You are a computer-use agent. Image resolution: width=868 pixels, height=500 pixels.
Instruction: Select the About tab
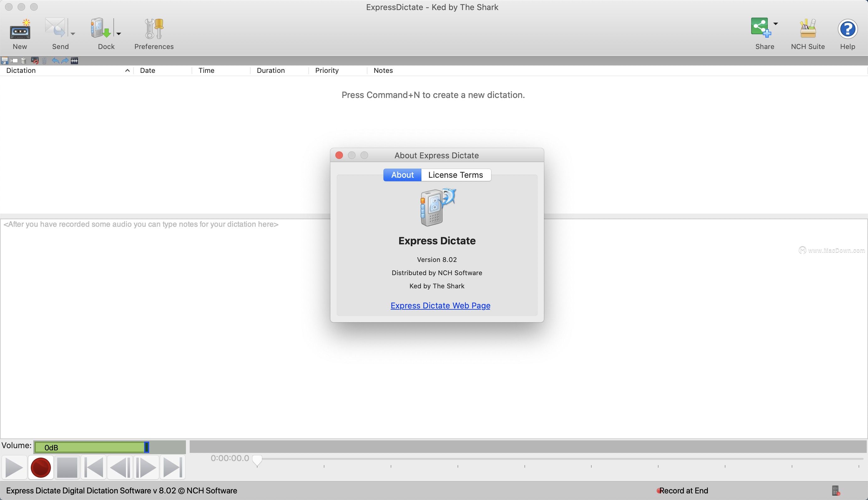coord(403,175)
